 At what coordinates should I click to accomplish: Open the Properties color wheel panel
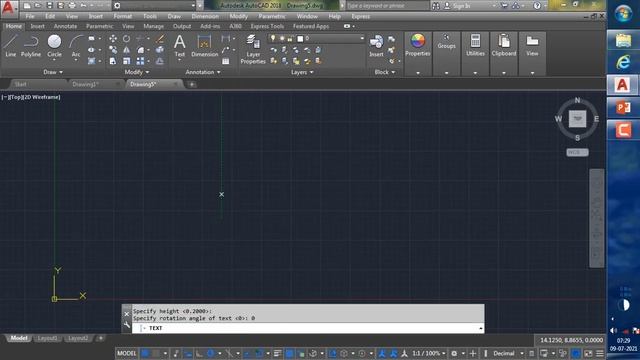418,45
